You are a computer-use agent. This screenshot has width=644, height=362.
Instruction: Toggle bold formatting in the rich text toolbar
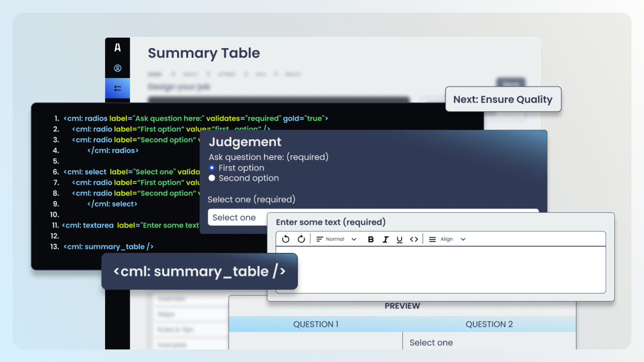(371, 239)
